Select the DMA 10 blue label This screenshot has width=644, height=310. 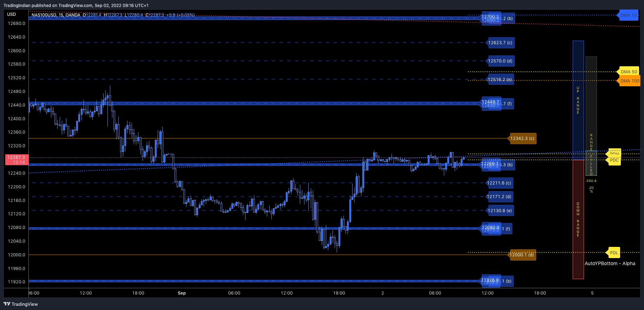(x=628, y=15)
